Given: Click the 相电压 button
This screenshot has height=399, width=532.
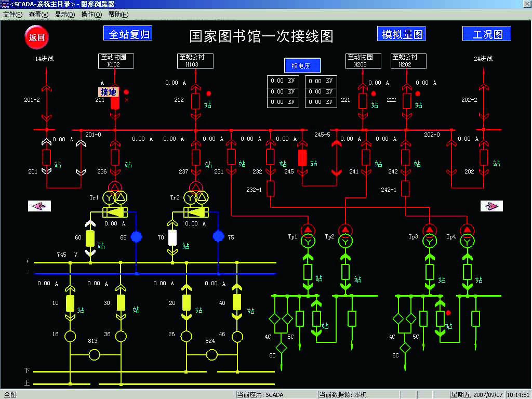Looking at the screenshot, I should tap(302, 65).
